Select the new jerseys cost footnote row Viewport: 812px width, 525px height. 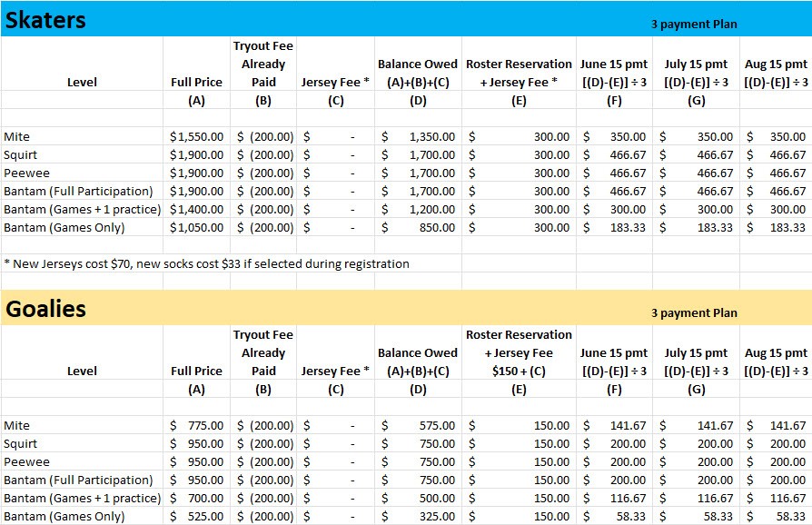(x=207, y=264)
